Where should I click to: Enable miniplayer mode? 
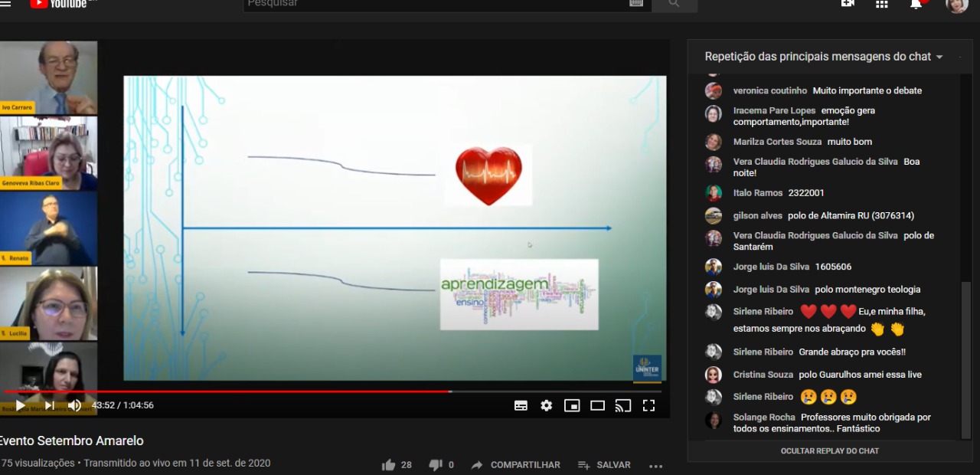[572, 405]
